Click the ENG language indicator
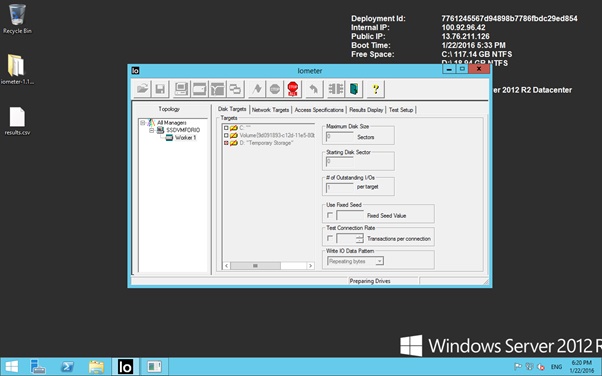Viewport: 602px width, 376px height. point(556,367)
